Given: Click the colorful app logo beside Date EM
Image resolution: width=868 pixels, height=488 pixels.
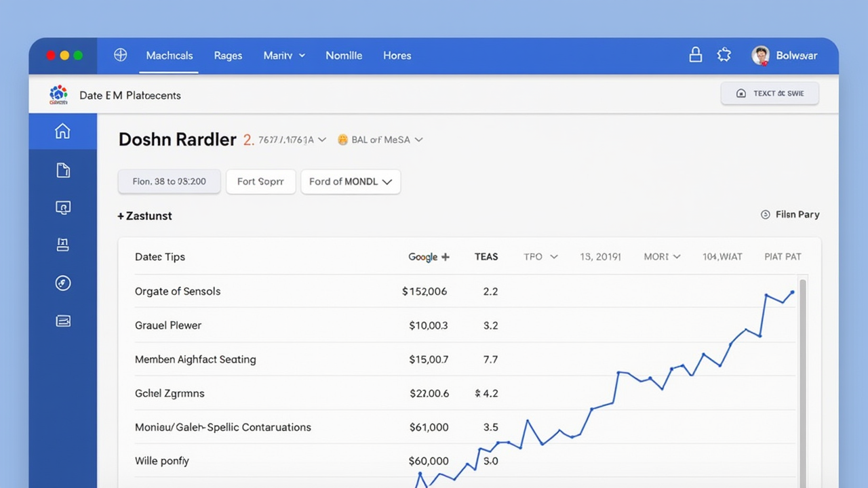Looking at the screenshot, I should (x=59, y=95).
